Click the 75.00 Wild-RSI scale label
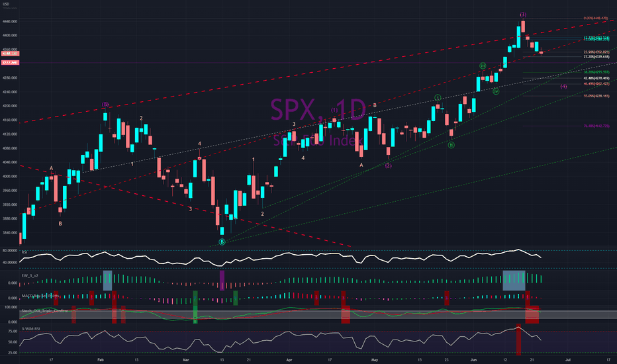 13,332
